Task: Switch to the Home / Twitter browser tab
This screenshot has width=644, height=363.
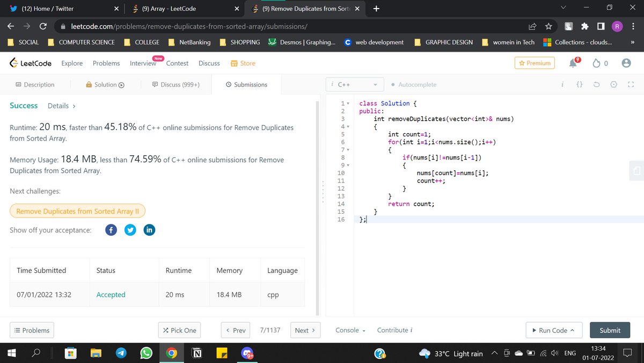Action: point(64,9)
